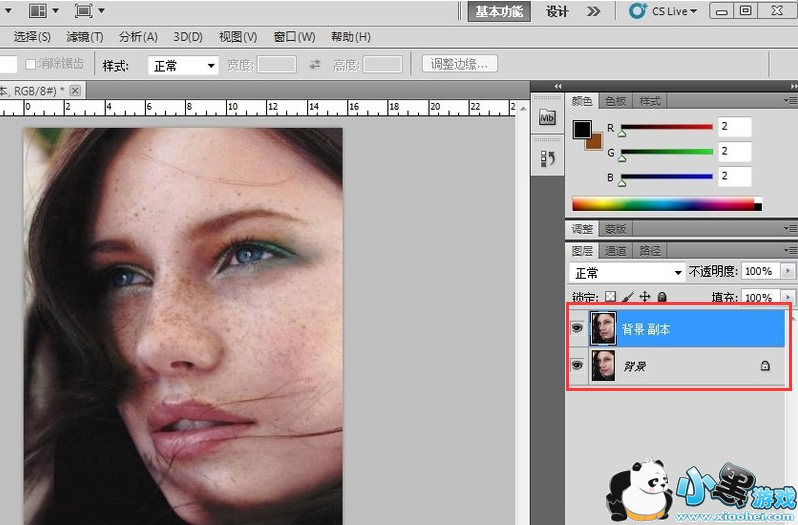Viewport: 798px width, 525px height.
Task: Click the CS Live icon
Action: coord(638,11)
